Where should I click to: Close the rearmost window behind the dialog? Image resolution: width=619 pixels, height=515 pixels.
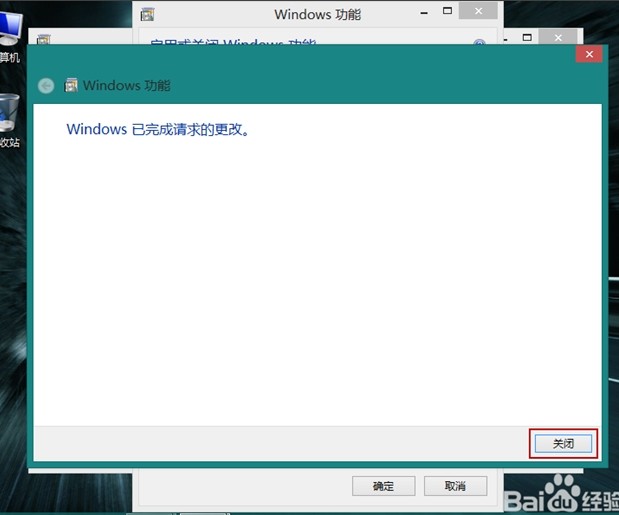pyautogui.click(x=558, y=37)
